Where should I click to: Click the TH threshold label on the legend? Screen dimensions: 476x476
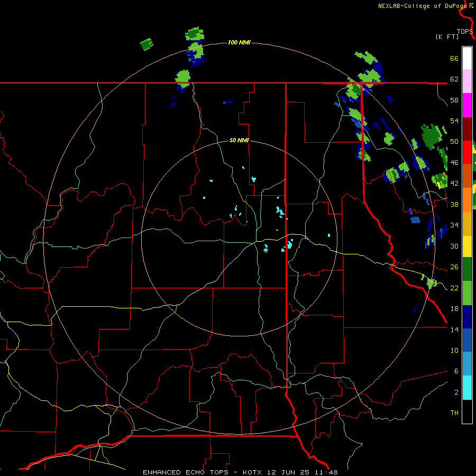[x=454, y=413]
